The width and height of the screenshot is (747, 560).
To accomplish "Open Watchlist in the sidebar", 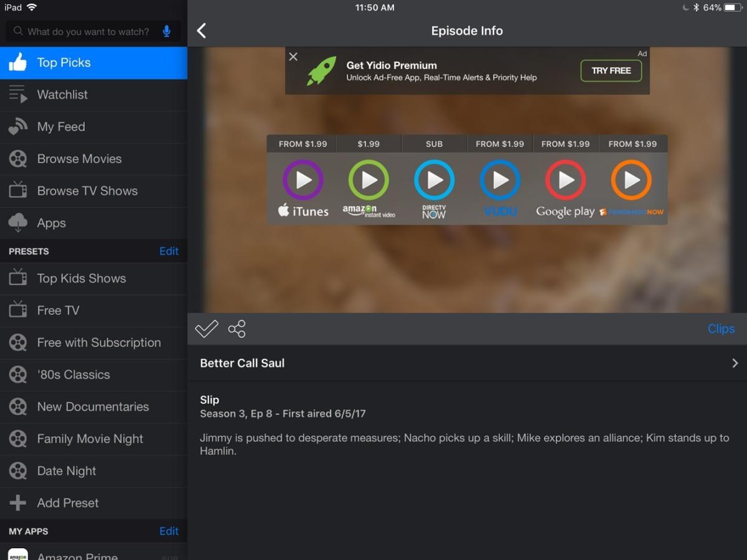I will pos(93,95).
